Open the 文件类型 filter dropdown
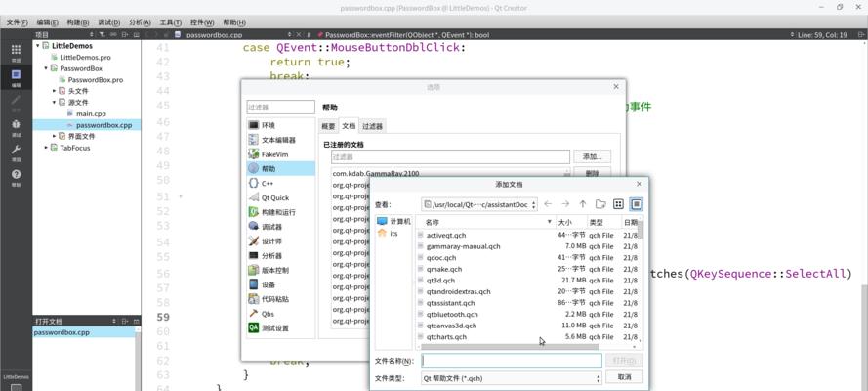The width and height of the screenshot is (868, 391). click(x=512, y=378)
